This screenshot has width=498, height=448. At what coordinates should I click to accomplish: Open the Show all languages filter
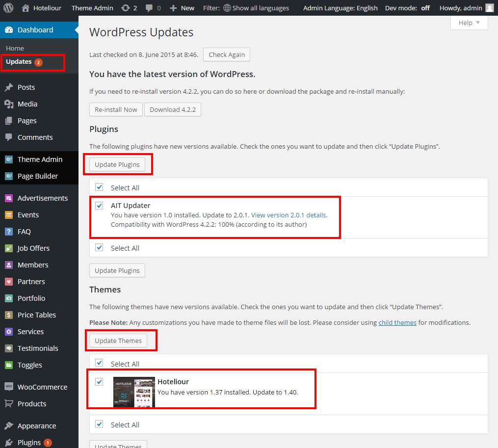256,8
